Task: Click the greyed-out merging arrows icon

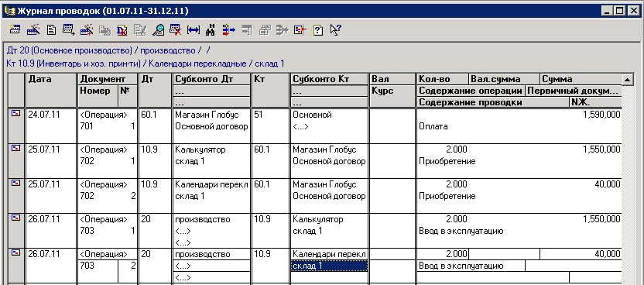Action: [283, 29]
